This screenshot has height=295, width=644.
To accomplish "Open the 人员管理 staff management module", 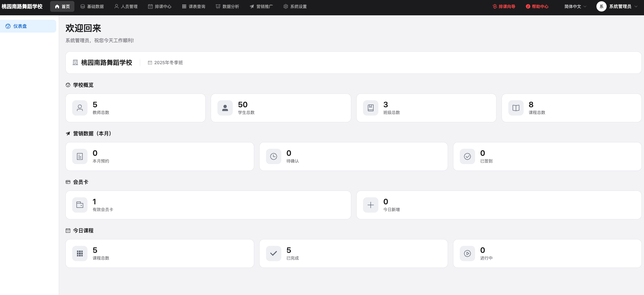I will (x=126, y=6).
